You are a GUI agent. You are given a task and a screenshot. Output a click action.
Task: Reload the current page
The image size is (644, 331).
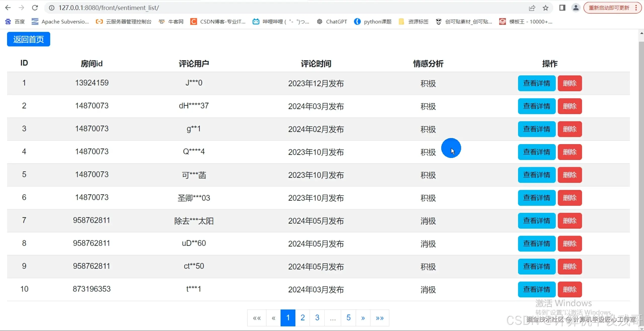[35, 8]
